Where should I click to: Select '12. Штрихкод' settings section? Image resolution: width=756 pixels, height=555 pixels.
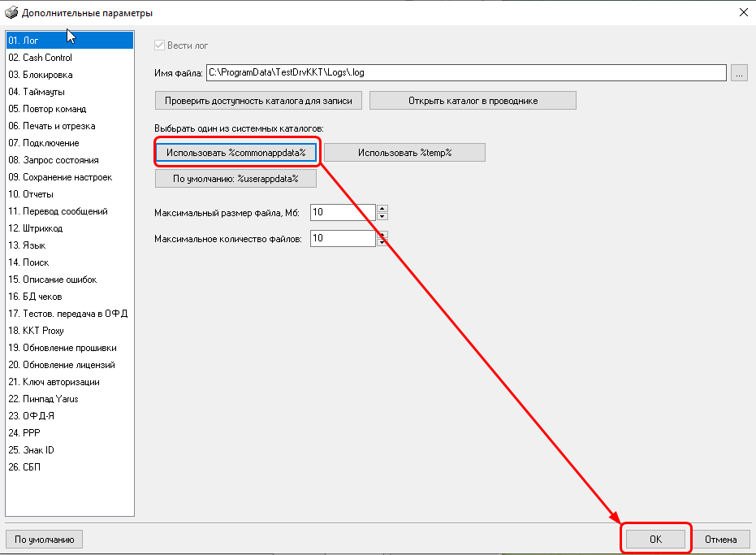coord(36,228)
